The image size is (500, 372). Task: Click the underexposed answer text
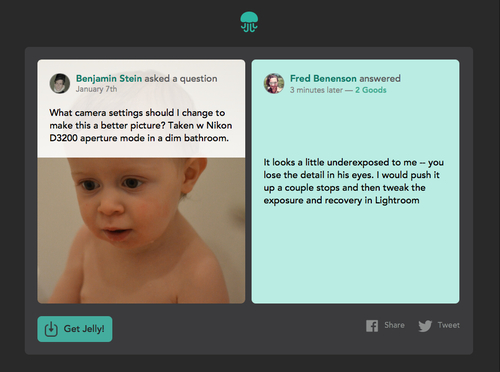354,181
